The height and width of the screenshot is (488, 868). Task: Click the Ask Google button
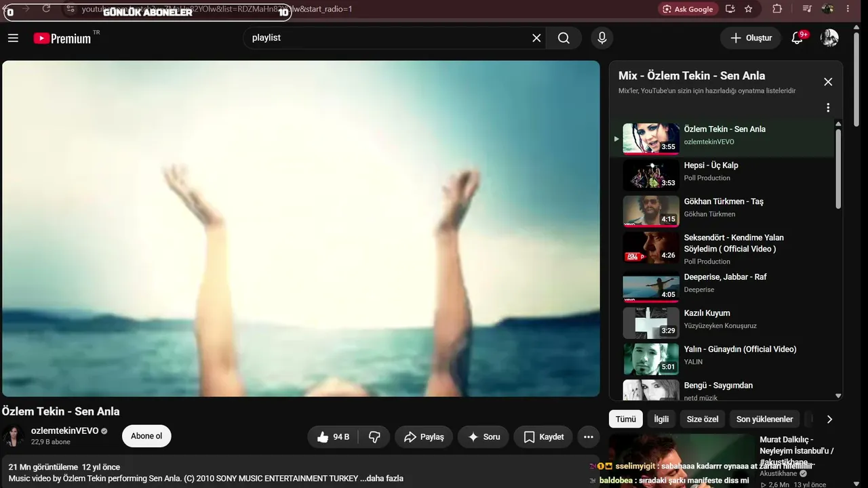click(688, 9)
